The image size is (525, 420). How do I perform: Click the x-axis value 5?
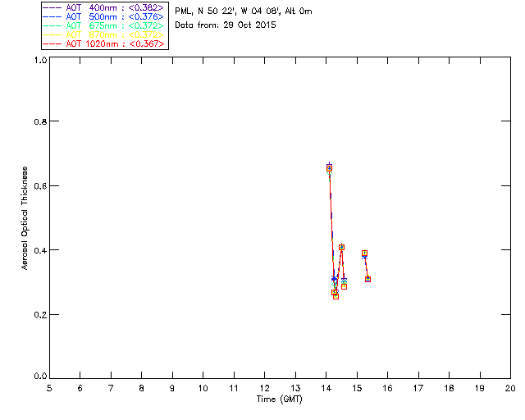pyautogui.click(x=49, y=389)
